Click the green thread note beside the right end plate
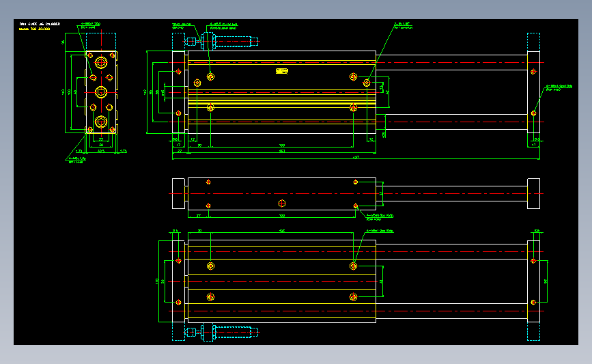Screen dimensions: 592x364 coord(559,87)
